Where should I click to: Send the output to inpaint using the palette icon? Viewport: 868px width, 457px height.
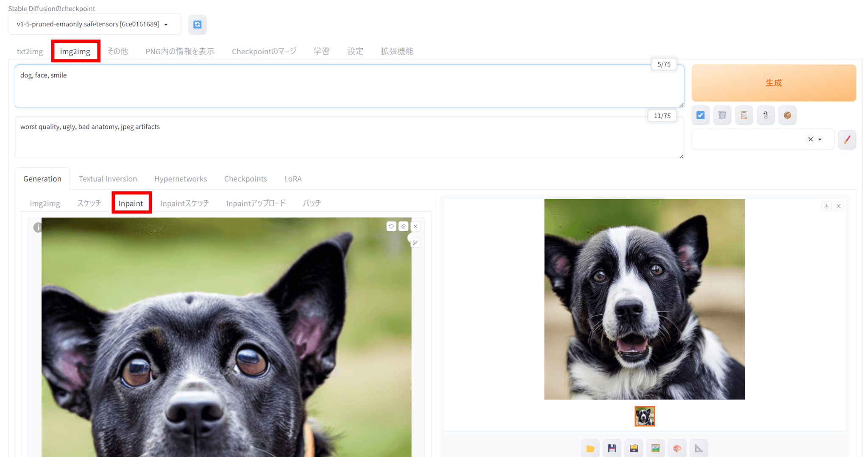click(x=677, y=448)
